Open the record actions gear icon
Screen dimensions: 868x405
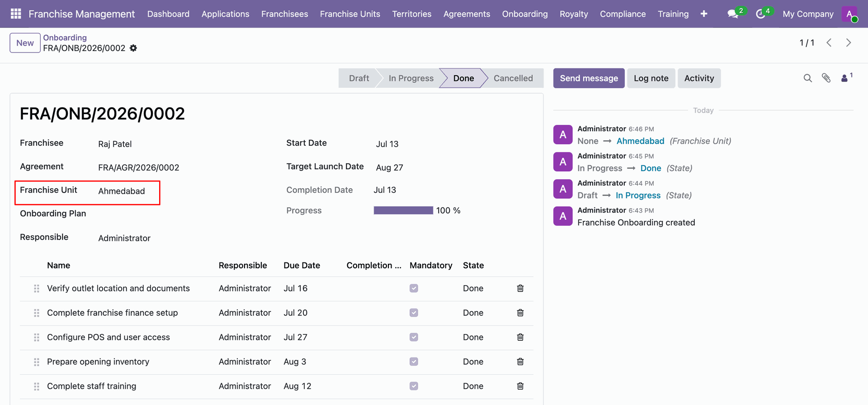pos(133,48)
